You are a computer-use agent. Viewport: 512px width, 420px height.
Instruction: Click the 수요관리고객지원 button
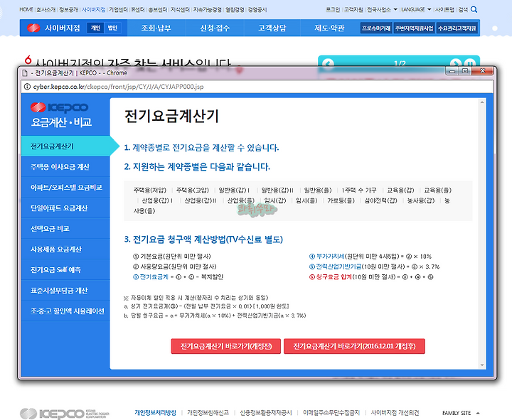[457, 28]
